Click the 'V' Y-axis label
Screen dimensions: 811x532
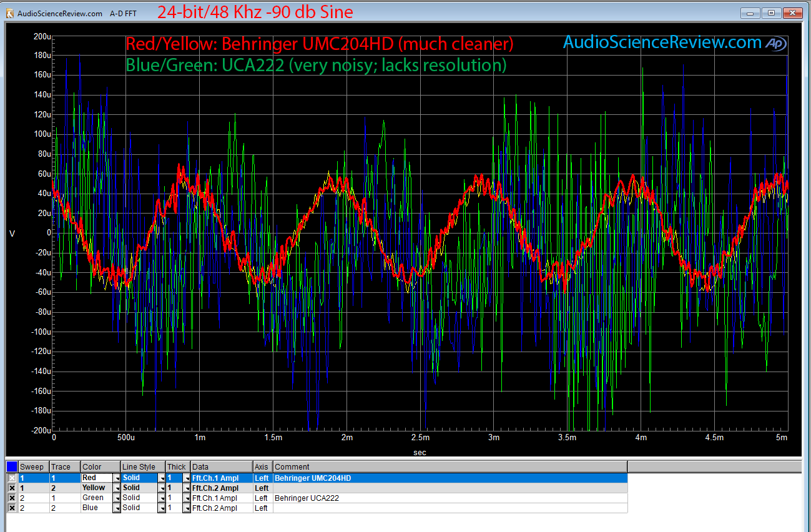coord(12,234)
